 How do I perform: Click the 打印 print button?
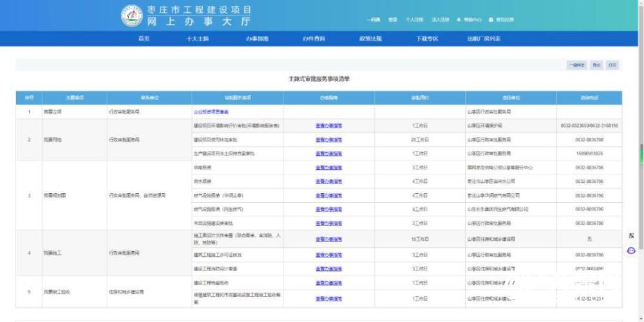click(612, 65)
